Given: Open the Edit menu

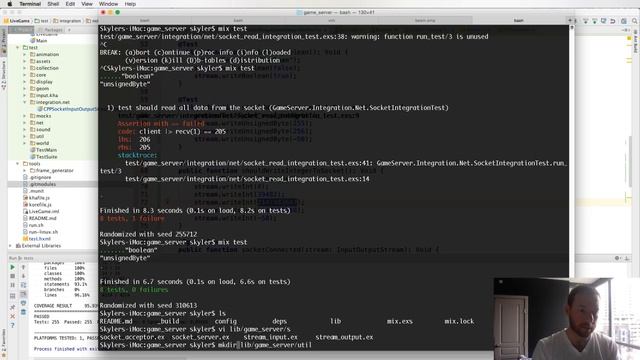Looking at the screenshot, I should 70,4.
